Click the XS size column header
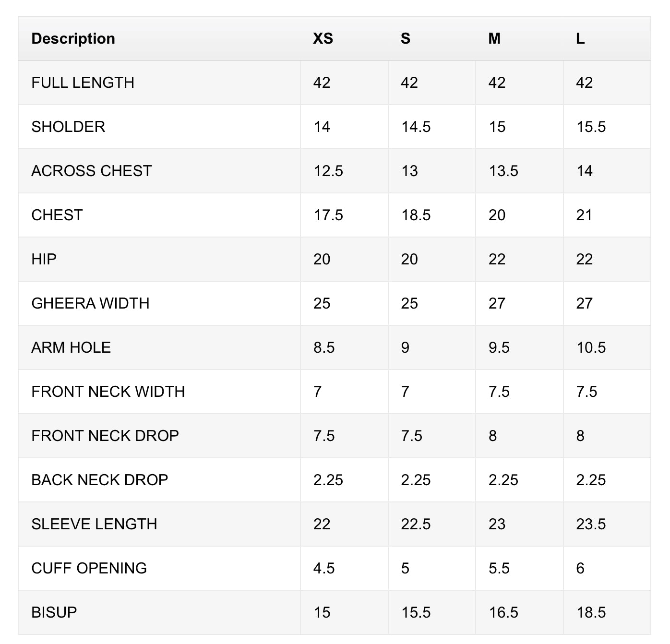This screenshot has height=644, width=670. 323,38
